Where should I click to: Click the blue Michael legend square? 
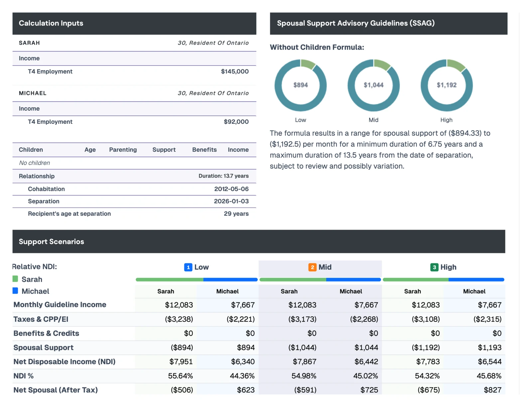pos(15,291)
